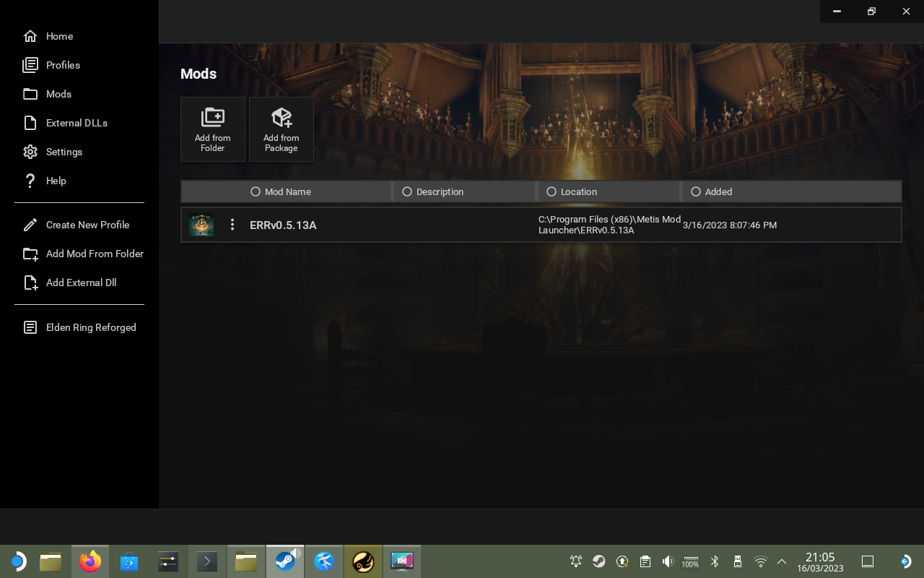This screenshot has width=924, height=578.
Task: Select the Added sort circle
Action: pyautogui.click(x=696, y=191)
